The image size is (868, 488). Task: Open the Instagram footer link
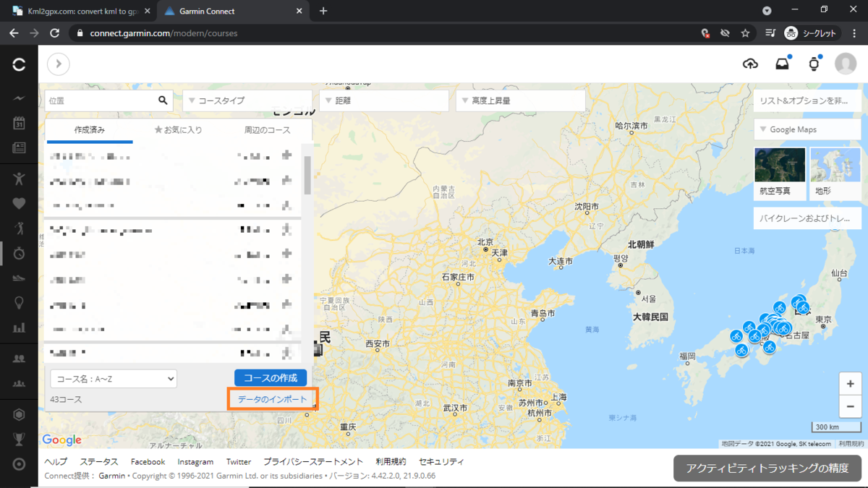click(195, 461)
